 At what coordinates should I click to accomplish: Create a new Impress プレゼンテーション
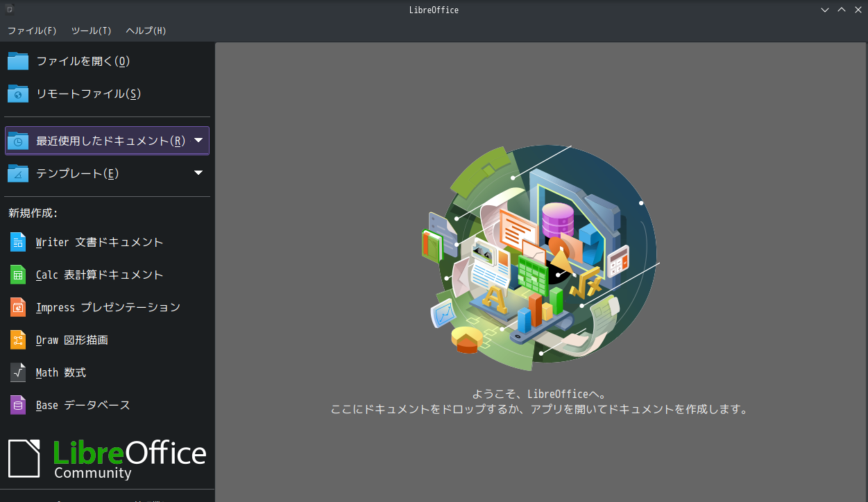(x=107, y=307)
